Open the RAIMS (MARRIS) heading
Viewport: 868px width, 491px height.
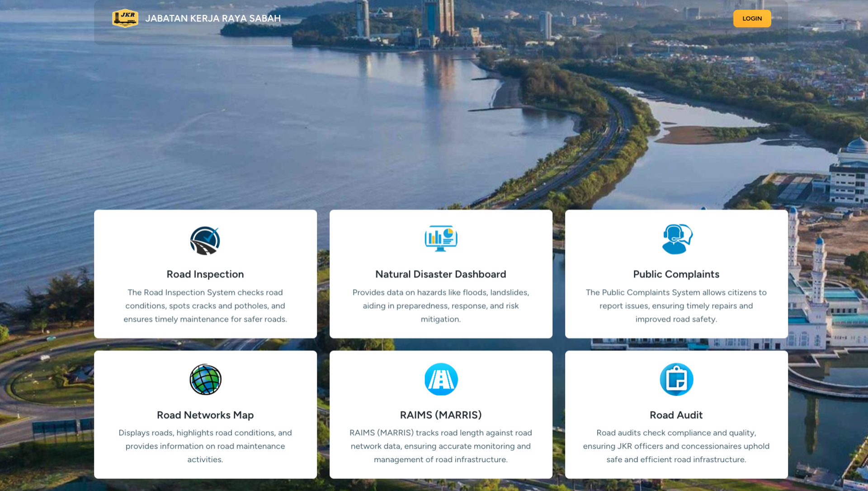coord(440,415)
